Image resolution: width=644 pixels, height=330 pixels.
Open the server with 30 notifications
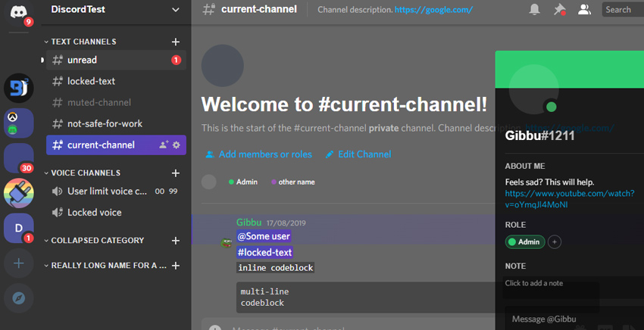pyautogui.click(x=18, y=158)
